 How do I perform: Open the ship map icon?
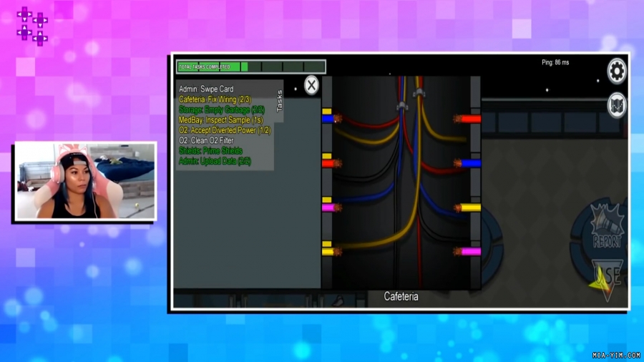point(617,105)
